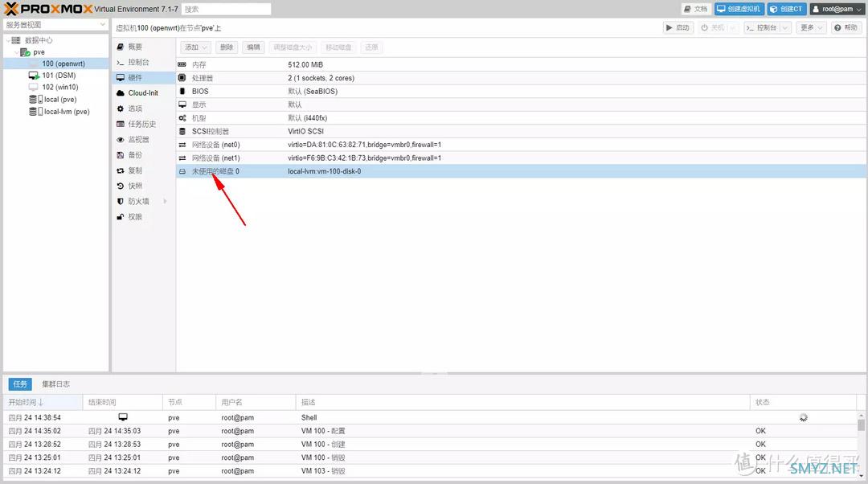Select the 处理器 processor row
The image size is (868, 484).
click(522, 78)
